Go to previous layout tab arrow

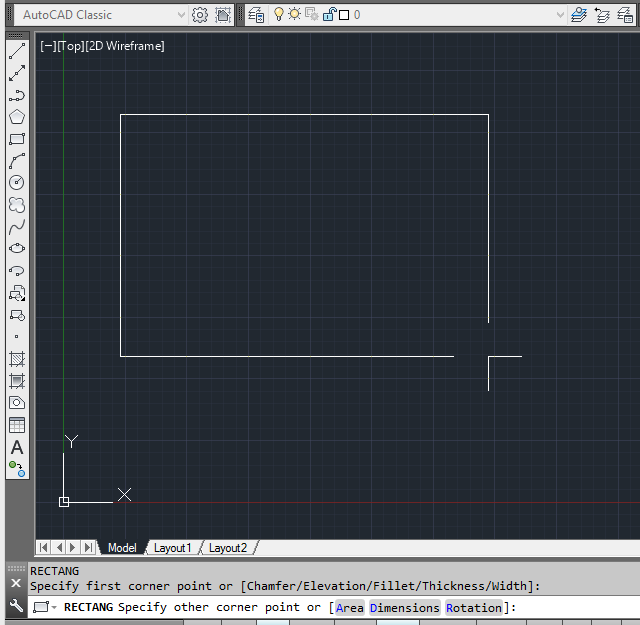coord(59,547)
